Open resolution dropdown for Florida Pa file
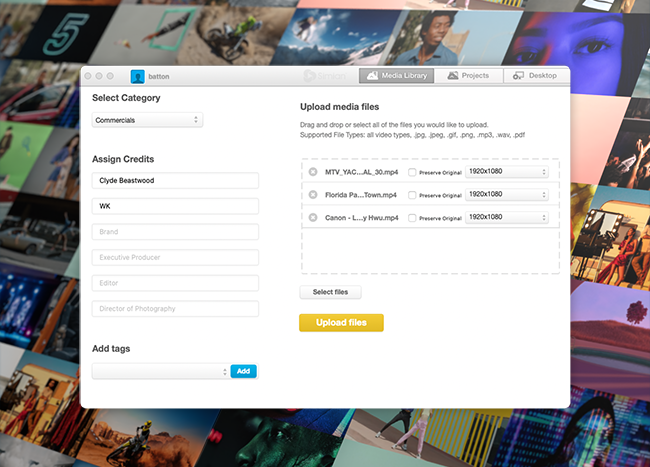 pyautogui.click(x=507, y=194)
